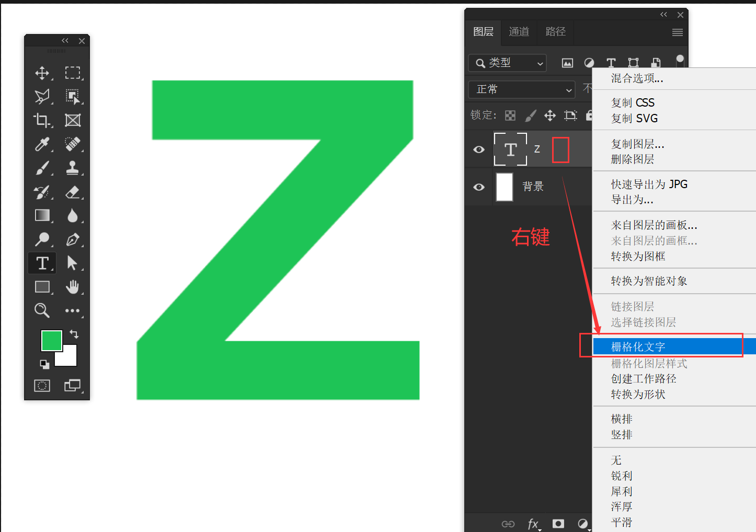
Task: Open the layers panel flyout menu
Action: (x=678, y=32)
